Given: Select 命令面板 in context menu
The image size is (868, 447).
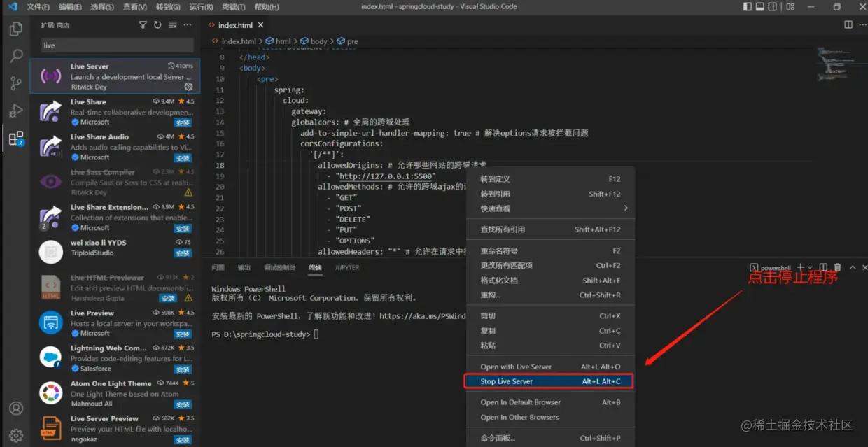Looking at the screenshot, I should 551,438.
